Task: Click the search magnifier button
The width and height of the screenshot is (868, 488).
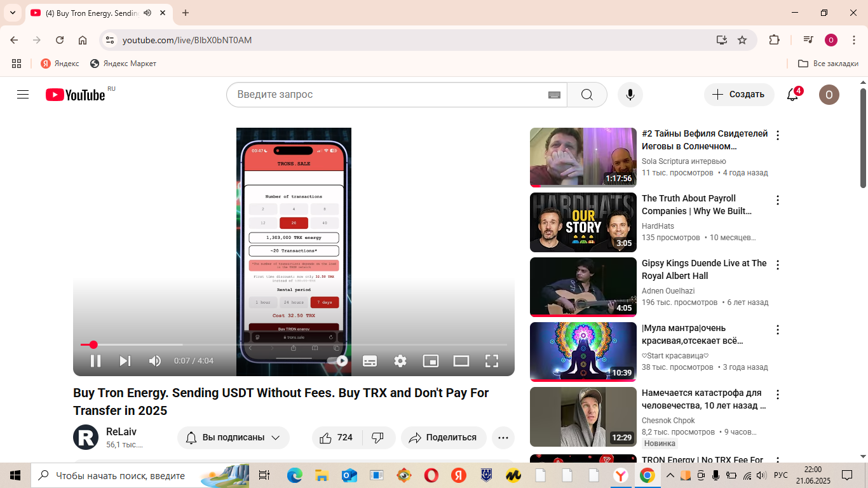Action: pyautogui.click(x=587, y=95)
